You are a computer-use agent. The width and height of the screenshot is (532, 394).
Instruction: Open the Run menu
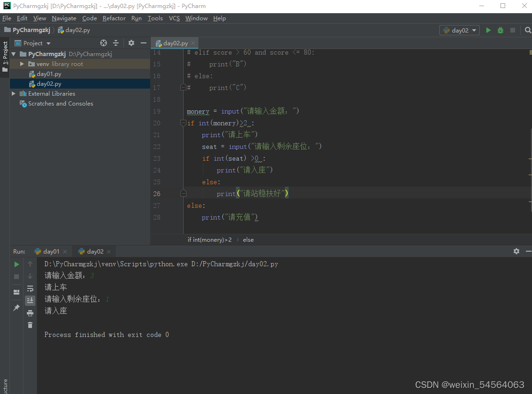pyautogui.click(x=137, y=18)
